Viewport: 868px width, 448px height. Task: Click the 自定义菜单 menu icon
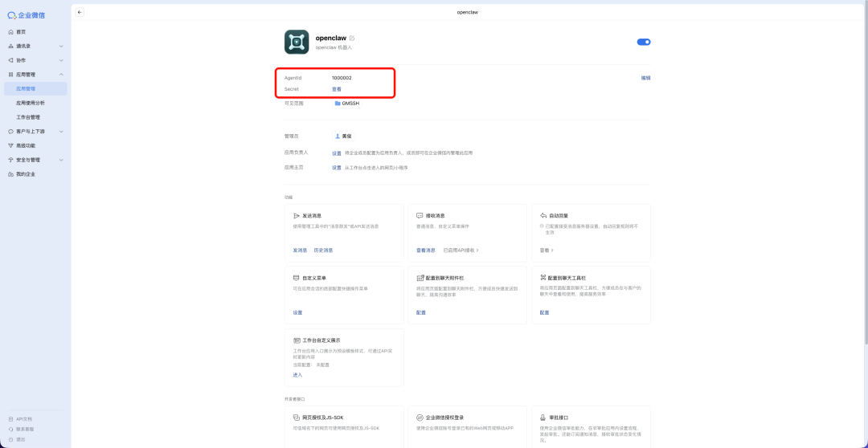coord(296,278)
